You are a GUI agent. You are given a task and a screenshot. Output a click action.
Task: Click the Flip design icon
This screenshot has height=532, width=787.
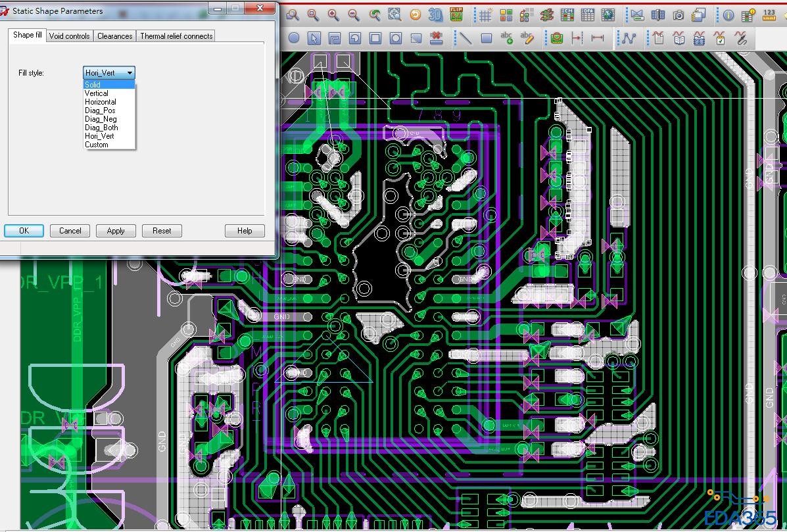click(x=456, y=15)
